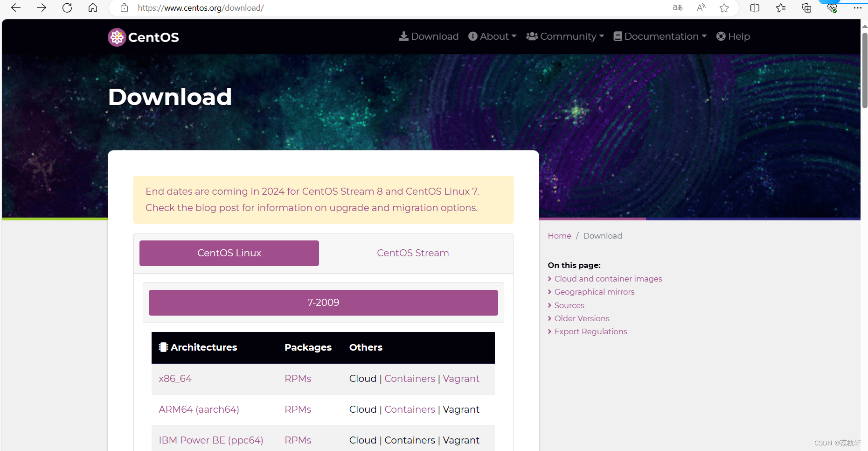View site security info via lock icon

[124, 8]
